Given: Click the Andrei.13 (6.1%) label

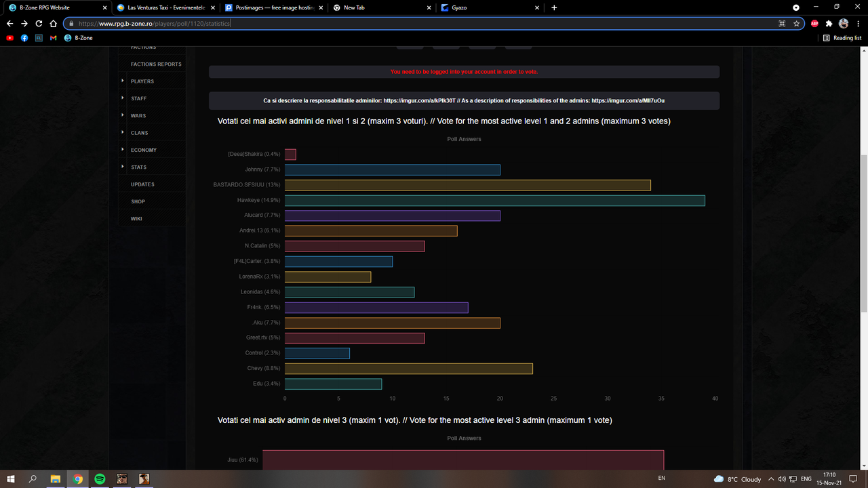Looking at the screenshot, I should click(260, 230).
